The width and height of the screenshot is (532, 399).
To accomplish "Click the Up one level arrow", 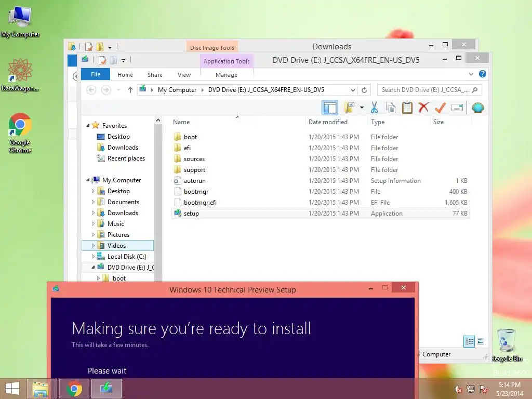I will point(130,90).
